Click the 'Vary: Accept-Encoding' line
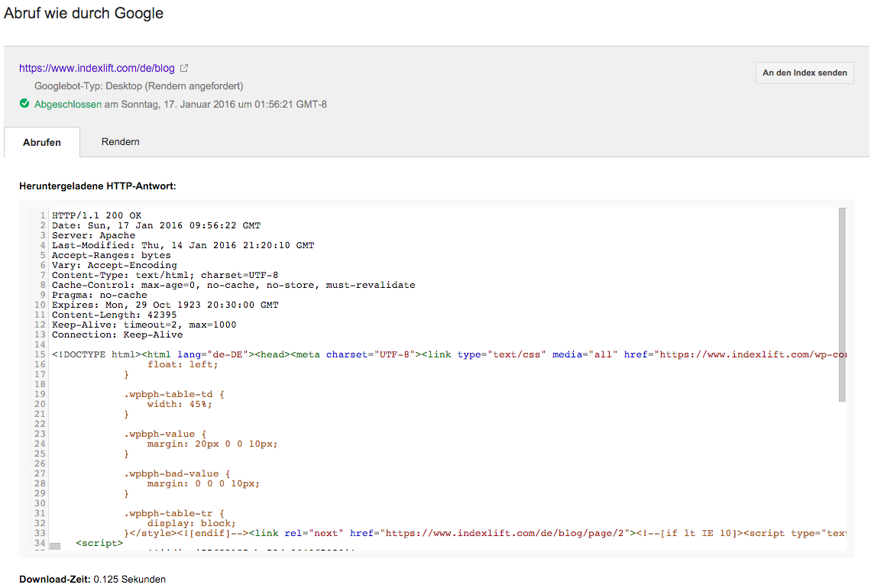871x588 pixels. pos(115,266)
